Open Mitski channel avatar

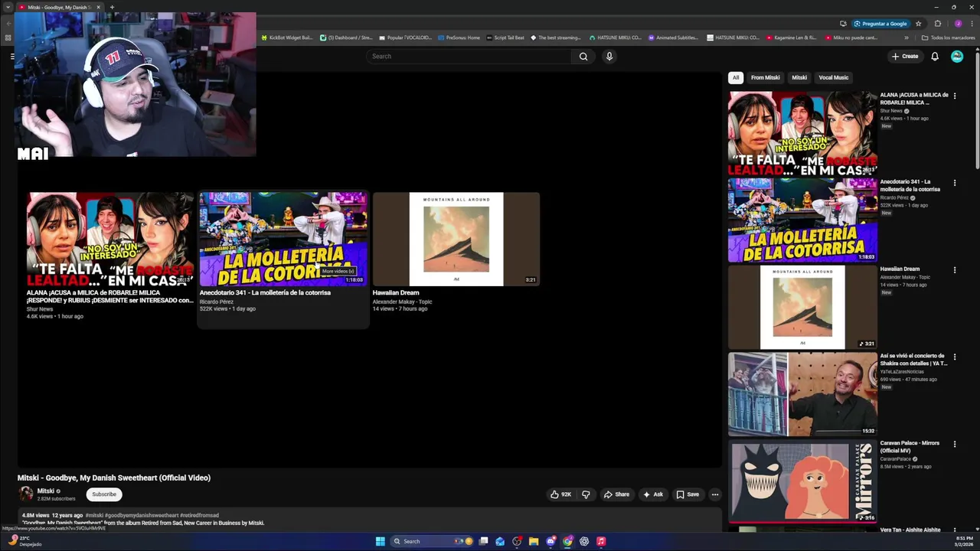click(26, 494)
